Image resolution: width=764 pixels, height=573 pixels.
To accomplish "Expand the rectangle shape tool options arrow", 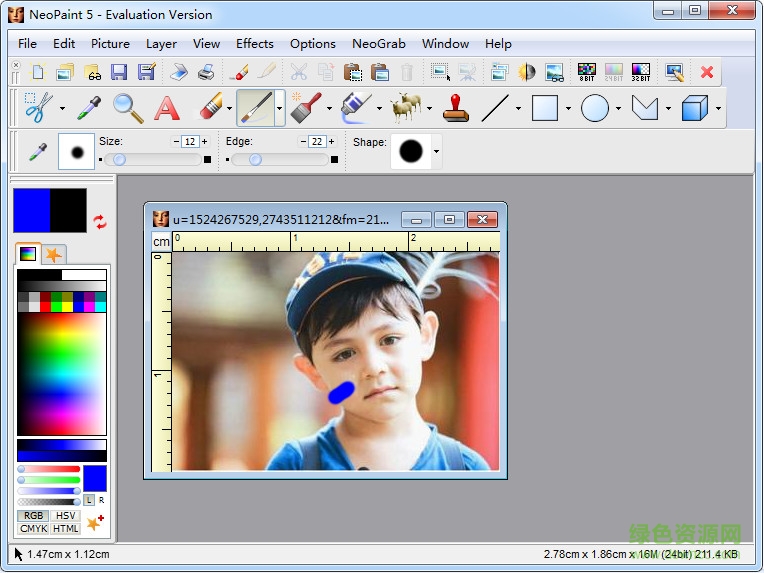I will [x=568, y=108].
